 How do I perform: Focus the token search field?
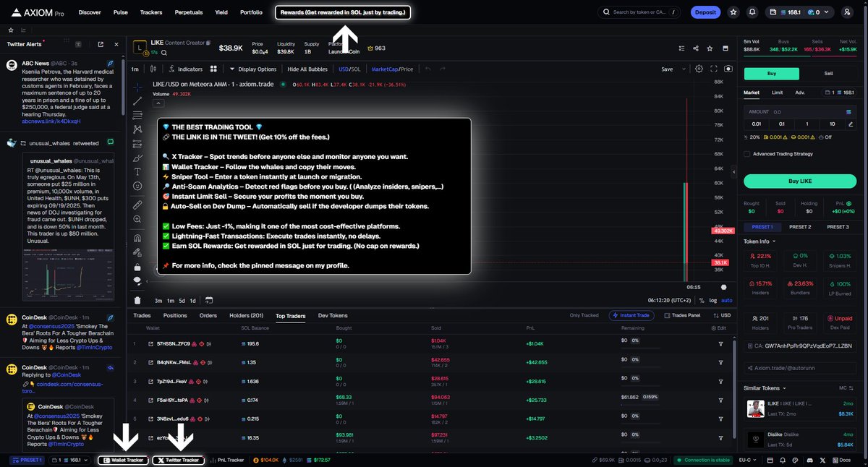click(639, 12)
